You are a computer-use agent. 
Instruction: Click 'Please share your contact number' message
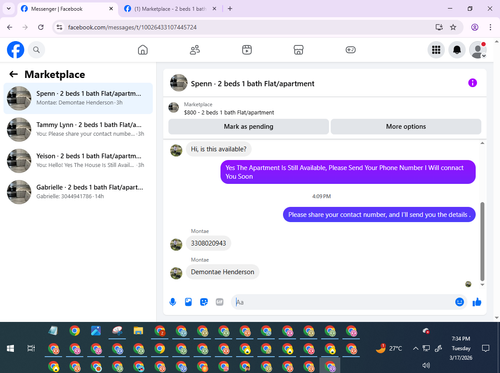pyautogui.click(x=379, y=215)
